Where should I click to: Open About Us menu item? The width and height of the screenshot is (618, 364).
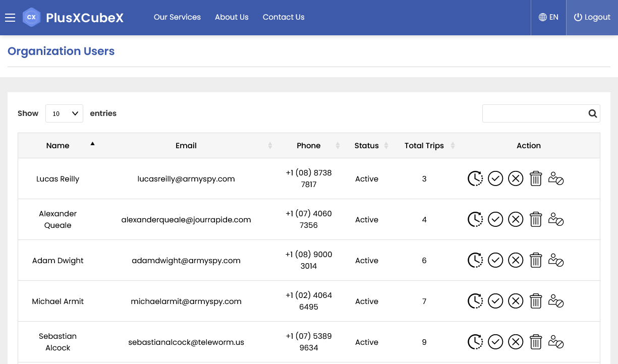click(x=232, y=17)
